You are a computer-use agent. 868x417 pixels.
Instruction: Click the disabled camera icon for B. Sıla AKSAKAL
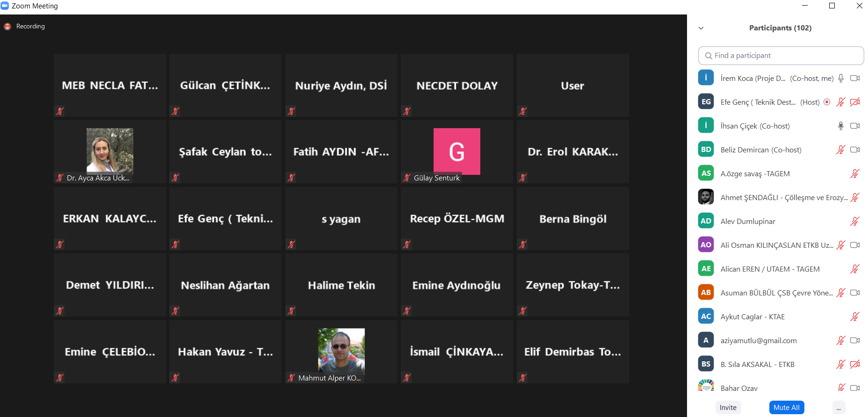coord(855,364)
